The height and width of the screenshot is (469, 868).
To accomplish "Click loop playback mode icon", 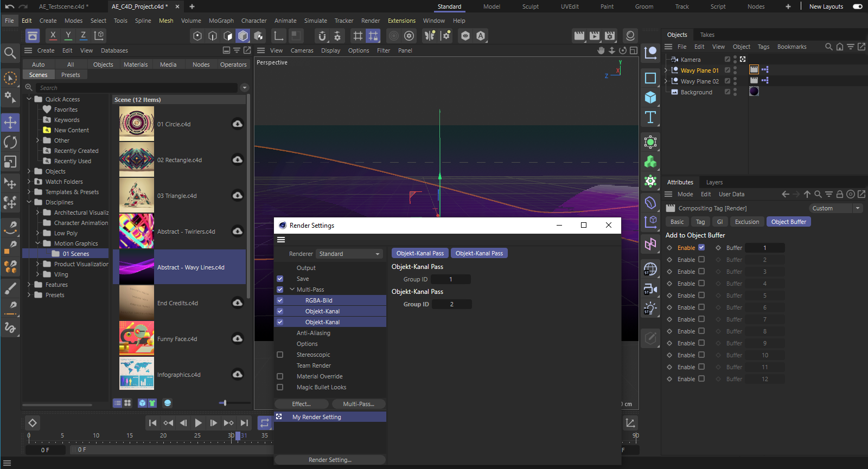I will pos(264,423).
